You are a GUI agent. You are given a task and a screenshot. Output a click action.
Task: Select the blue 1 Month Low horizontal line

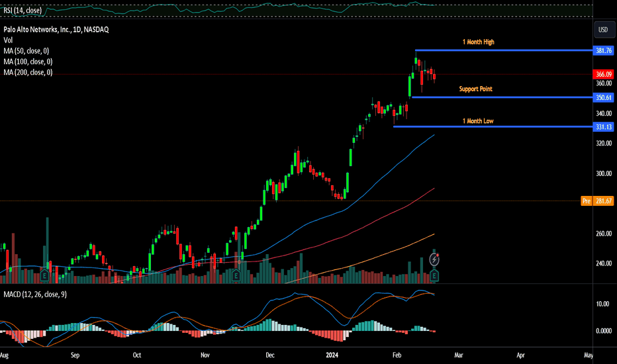click(x=493, y=126)
